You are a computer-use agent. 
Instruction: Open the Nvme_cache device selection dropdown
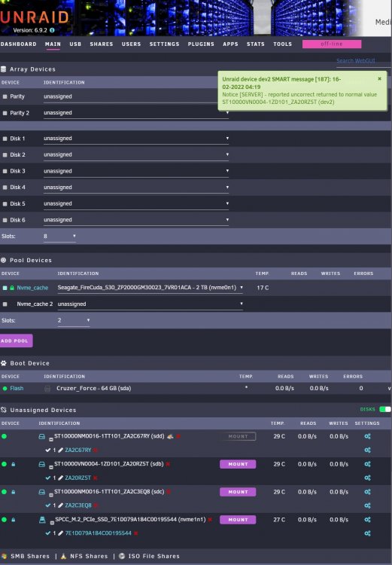click(x=150, y=288)
